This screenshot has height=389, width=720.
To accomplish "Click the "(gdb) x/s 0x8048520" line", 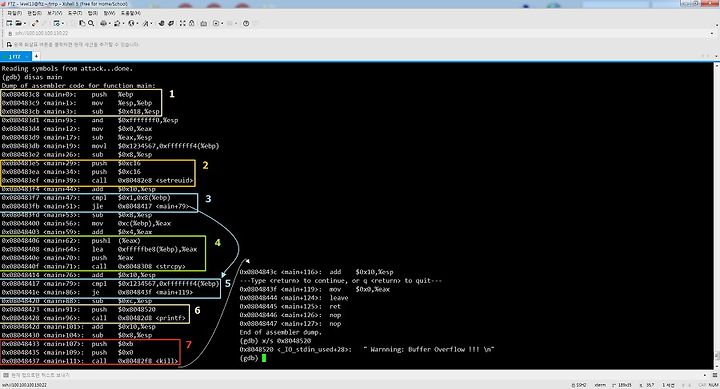I will click(275, 341).
